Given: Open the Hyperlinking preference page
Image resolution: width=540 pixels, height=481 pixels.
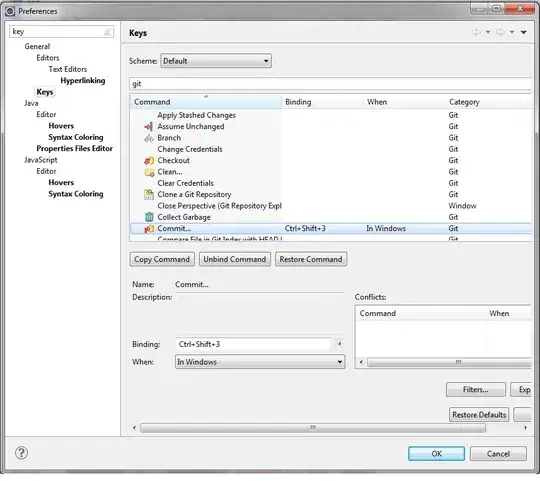Looking at the screenshot, I should (83, 81).
